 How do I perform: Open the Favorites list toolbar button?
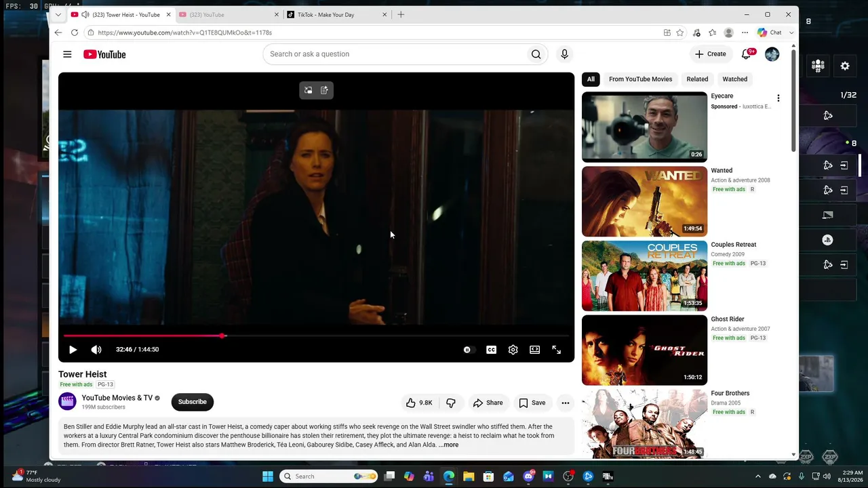click(x=712, y=33)
